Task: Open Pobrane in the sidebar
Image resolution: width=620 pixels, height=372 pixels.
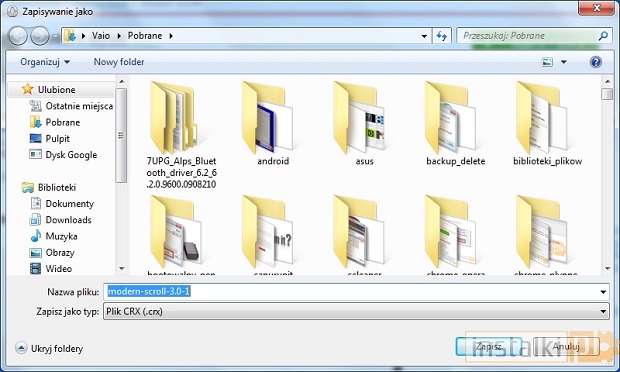Action: tap(62, 123)
